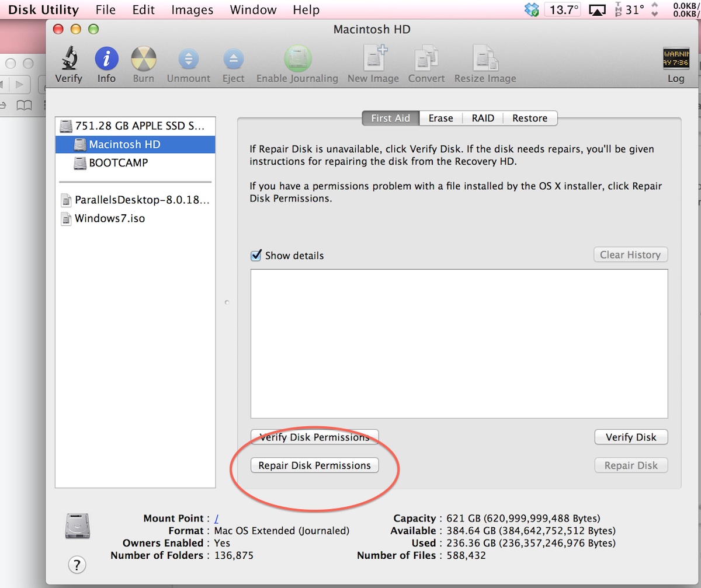Screen dimensions: 701x588
Task: Open the Window menu
Action: (x=253, y=10)
